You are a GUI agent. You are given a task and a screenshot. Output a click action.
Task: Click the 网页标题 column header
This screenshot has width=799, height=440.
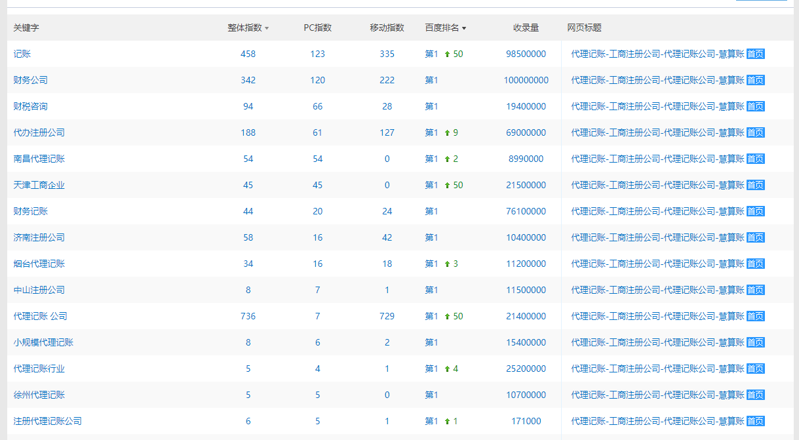pyautogui.click(x=584, y=28)
